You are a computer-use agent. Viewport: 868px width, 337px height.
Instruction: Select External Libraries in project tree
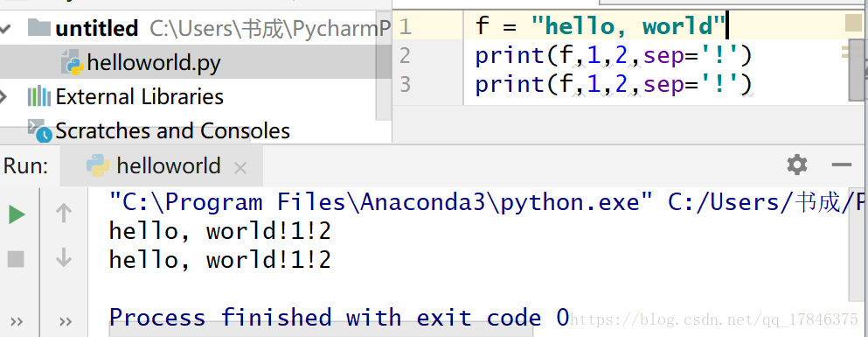(x=139, y=97)
